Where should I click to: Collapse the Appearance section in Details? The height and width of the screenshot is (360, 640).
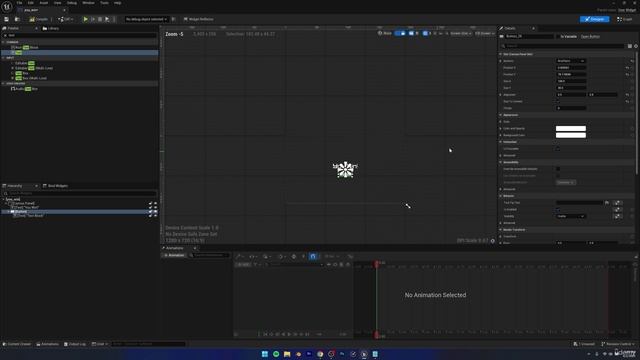[501, 115]
